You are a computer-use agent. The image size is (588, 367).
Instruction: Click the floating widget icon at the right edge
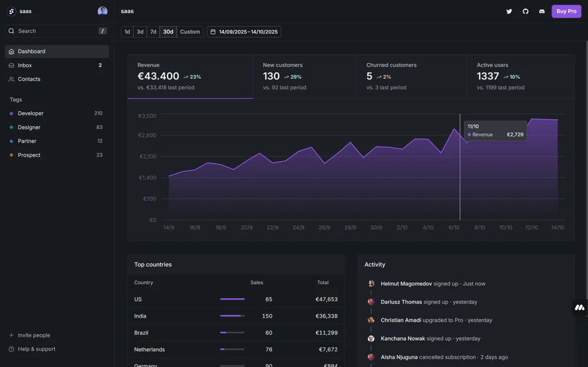[x=579, y=308]
